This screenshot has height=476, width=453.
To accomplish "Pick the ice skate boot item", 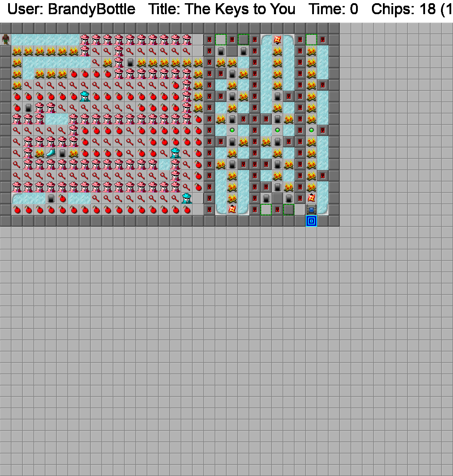I will [x=51, y=153].
